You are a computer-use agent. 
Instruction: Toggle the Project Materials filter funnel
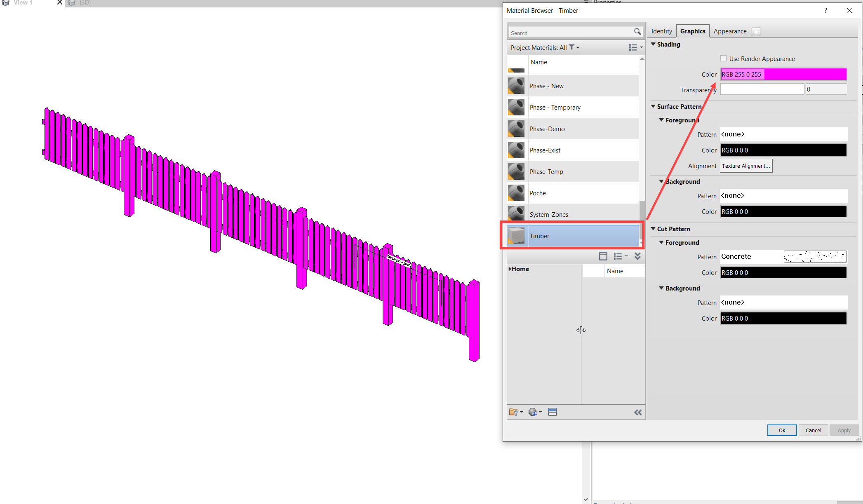coord(571,47)
